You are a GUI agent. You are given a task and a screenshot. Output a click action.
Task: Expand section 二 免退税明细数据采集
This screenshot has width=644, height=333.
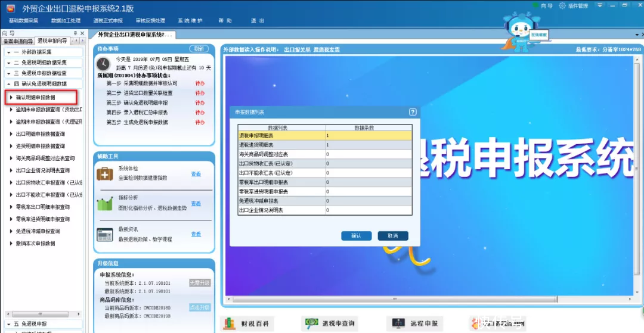click(43, 63)
